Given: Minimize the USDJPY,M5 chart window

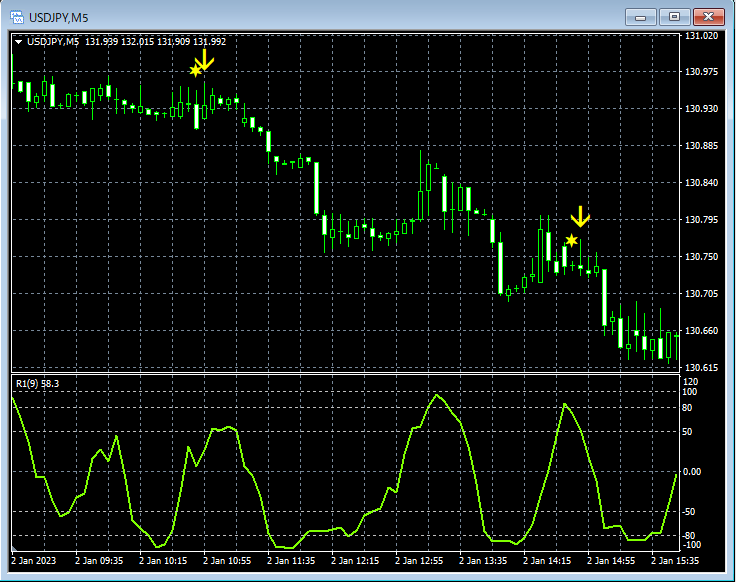Looking at the screenshot, I should (640, 17).
